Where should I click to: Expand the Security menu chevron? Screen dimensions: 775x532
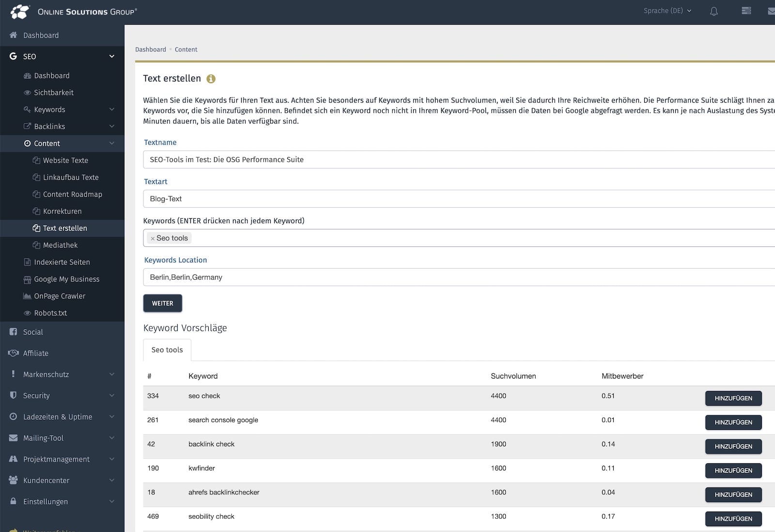click(112, 395)
